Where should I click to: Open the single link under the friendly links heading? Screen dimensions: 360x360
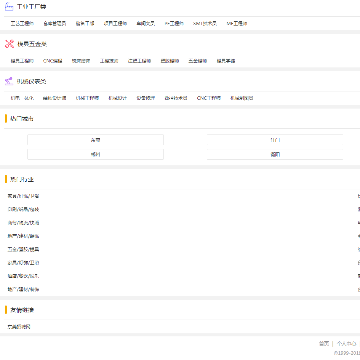(19, 327)
